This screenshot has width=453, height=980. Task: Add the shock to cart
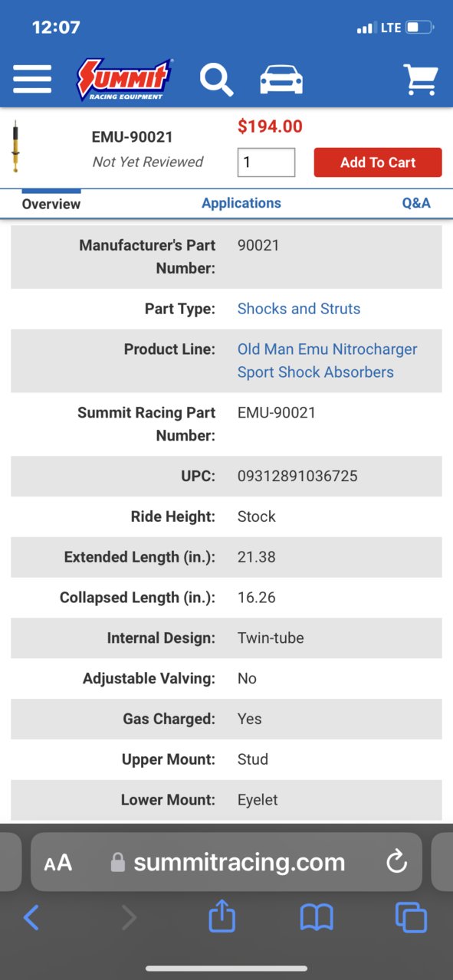(378, 162)
